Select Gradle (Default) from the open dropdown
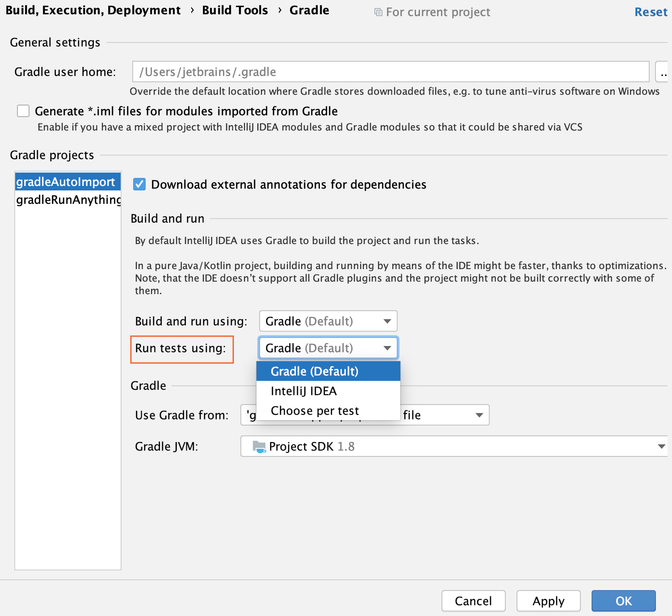 coord(314,371)
